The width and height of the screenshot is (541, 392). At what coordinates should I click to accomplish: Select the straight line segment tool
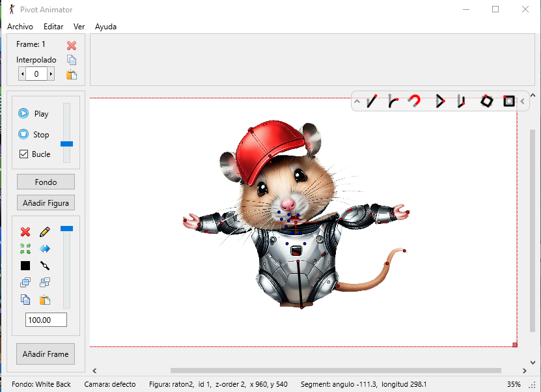point(372,101)
